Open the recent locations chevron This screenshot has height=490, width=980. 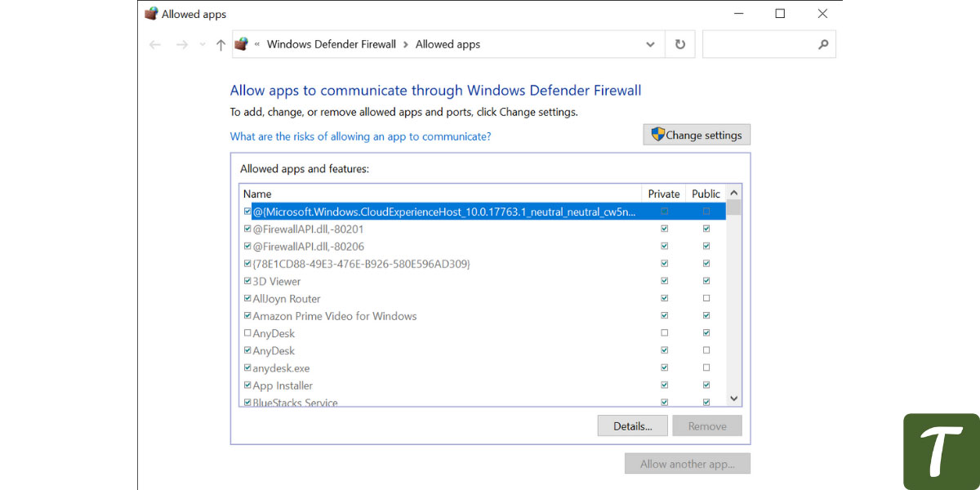pyautogui.click(x=203, y=45)
